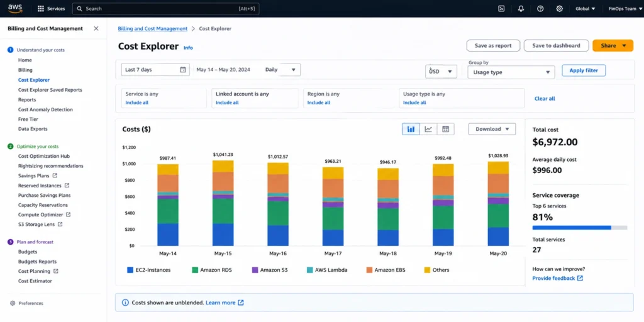Click external link icon next to S3 Storage Lens
The image size is (644, 322).
tap(60, 225)
